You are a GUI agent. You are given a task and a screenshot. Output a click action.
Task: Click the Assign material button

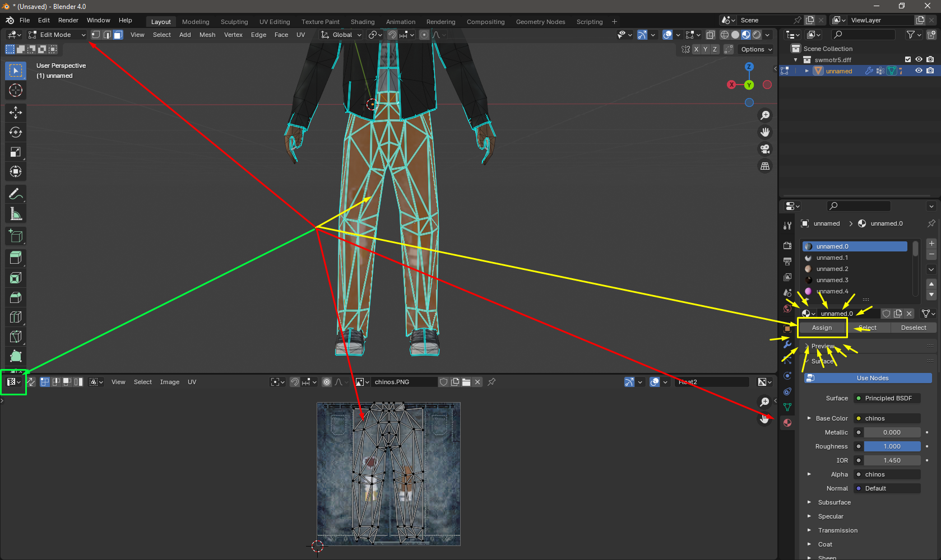[x=822, y=328]
